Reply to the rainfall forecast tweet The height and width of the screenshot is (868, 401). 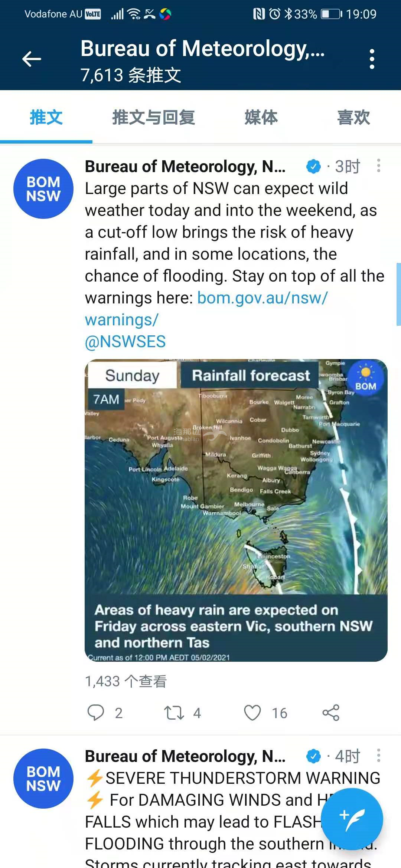click(x=96, y=713)
